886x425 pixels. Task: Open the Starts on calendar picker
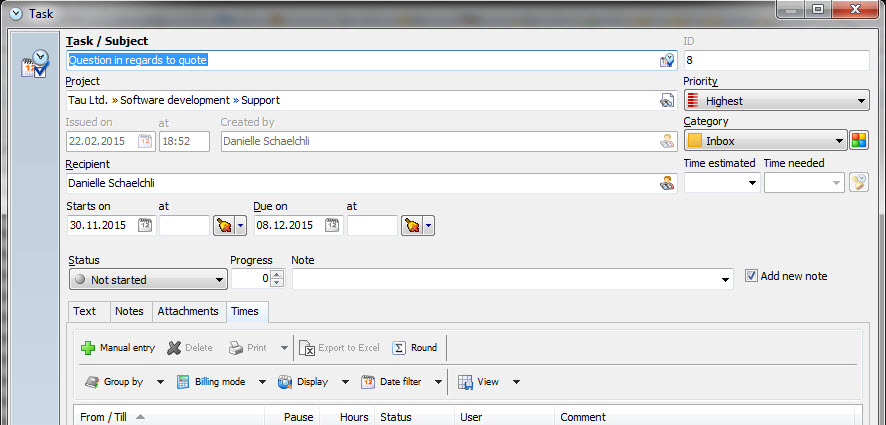click(144, 225)
